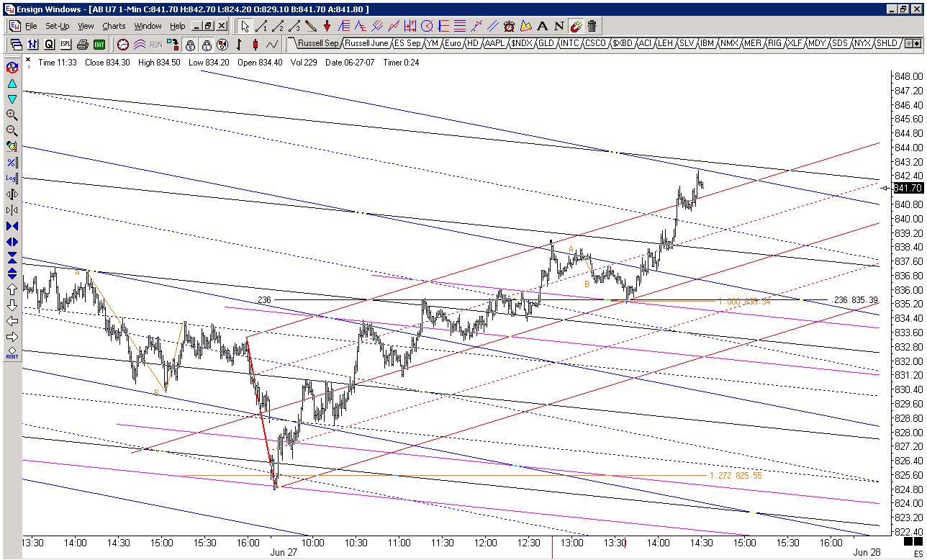Switch to red candlestick chart style
The width and height of the screenshot is (927, 560).
(255, 45)
